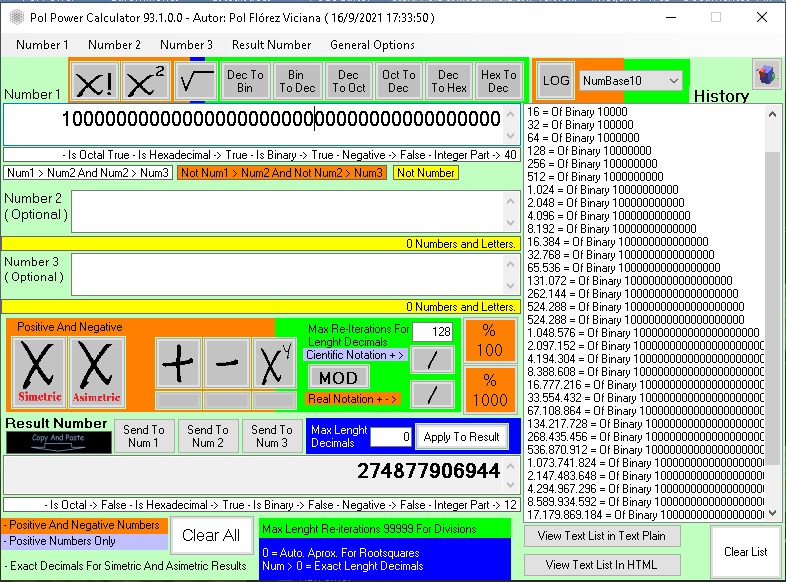The image size is (786, 582).
Task: Click the colored cube icon above History
Action: pyautogui.click(x=766, y=77)
